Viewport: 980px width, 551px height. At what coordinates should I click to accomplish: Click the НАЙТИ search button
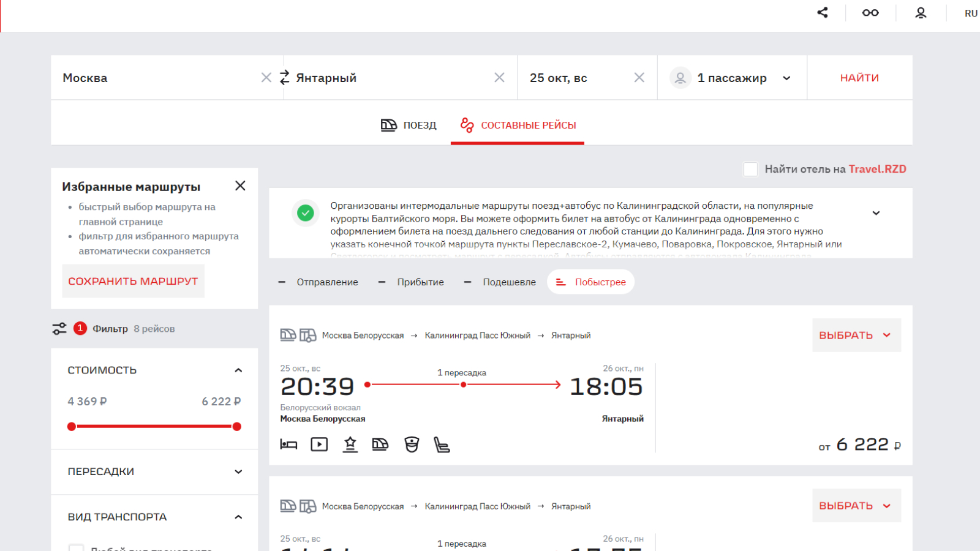(x=859, y=78)
